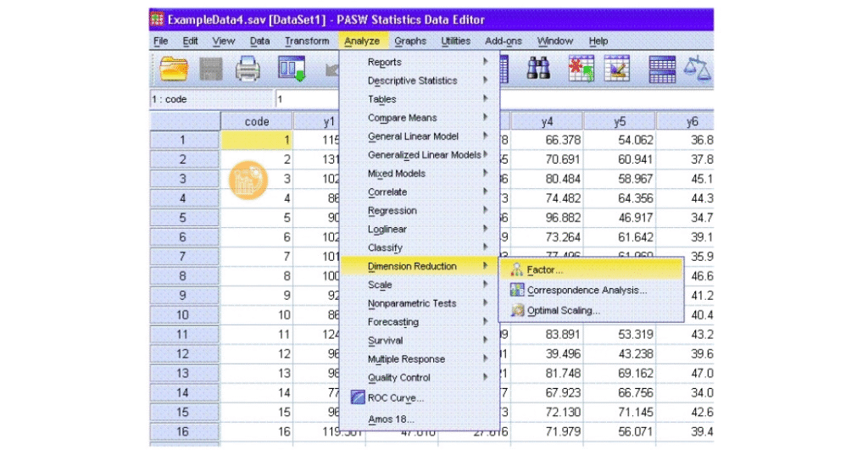Select row header number 8
The image size is (868, 455).
(183, 276)
